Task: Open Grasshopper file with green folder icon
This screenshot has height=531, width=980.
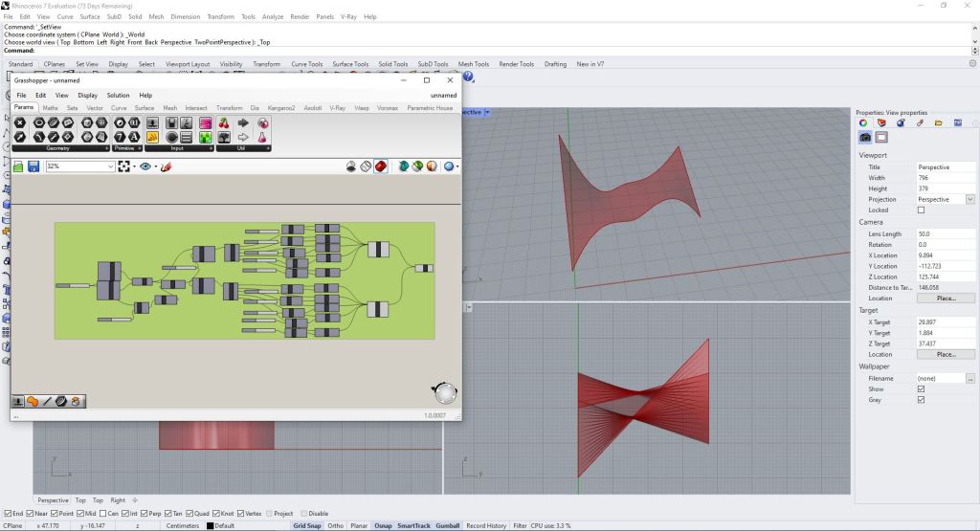Action: coord(18,166)
